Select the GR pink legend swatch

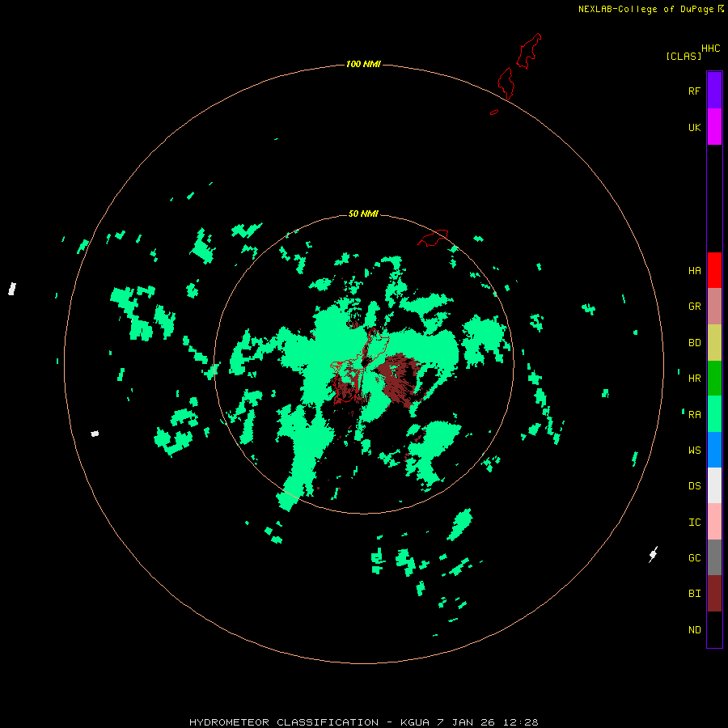(x=714, y=306)
